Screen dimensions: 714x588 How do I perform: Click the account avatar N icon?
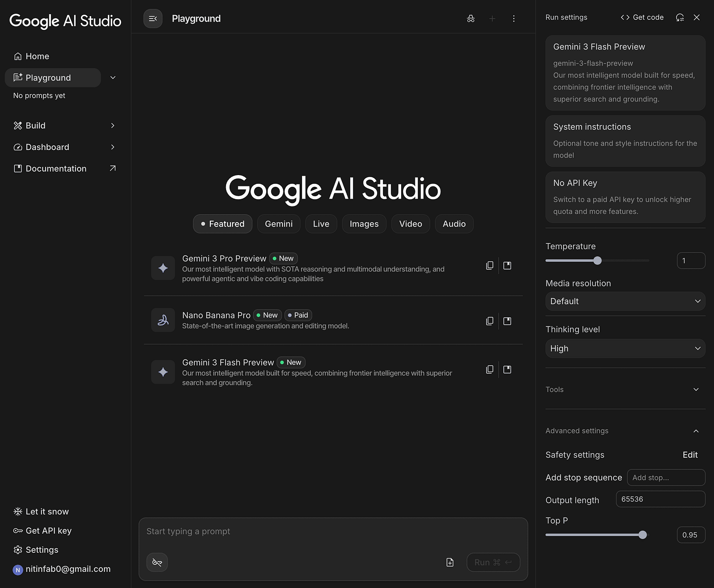(x=18, y=570)
